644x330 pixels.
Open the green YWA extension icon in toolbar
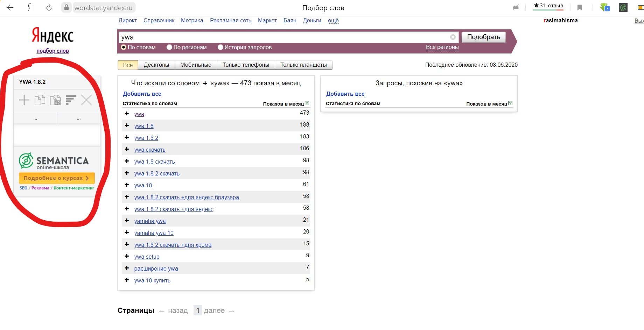(x=623, y=7)
